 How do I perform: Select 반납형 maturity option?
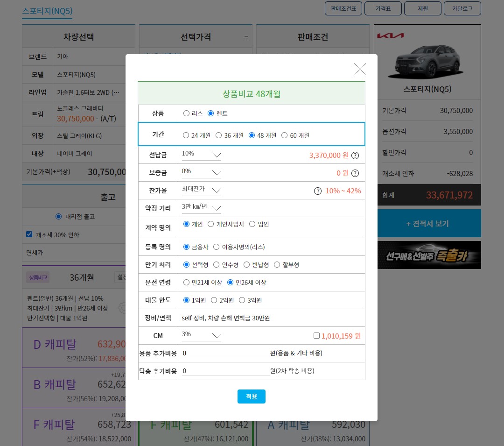pos(246,265)
